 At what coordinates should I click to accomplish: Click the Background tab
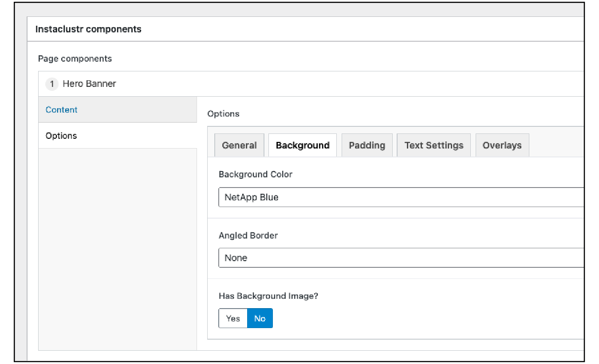pyautogui.click(x=302, y=145)
